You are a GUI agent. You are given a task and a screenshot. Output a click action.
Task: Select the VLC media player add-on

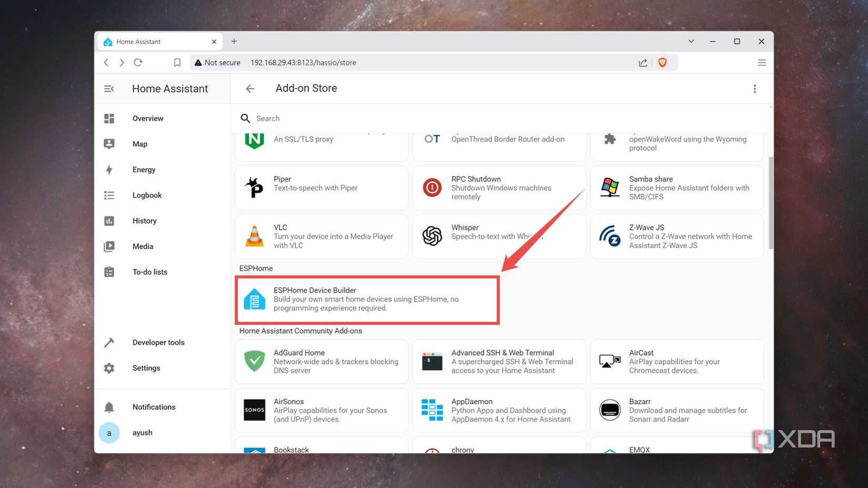point(321,236)
